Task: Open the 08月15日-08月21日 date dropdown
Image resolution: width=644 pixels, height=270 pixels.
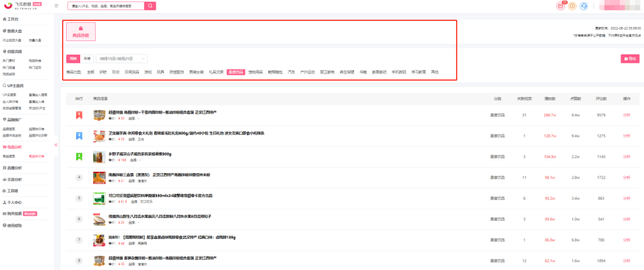Action: click(121, 59)
